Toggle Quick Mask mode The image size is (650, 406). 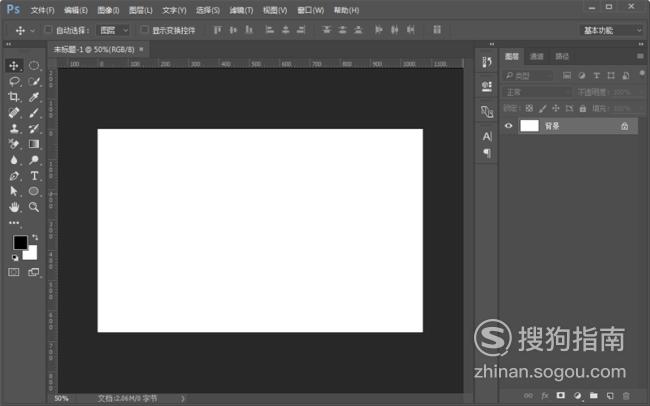(x=14, y=272)
